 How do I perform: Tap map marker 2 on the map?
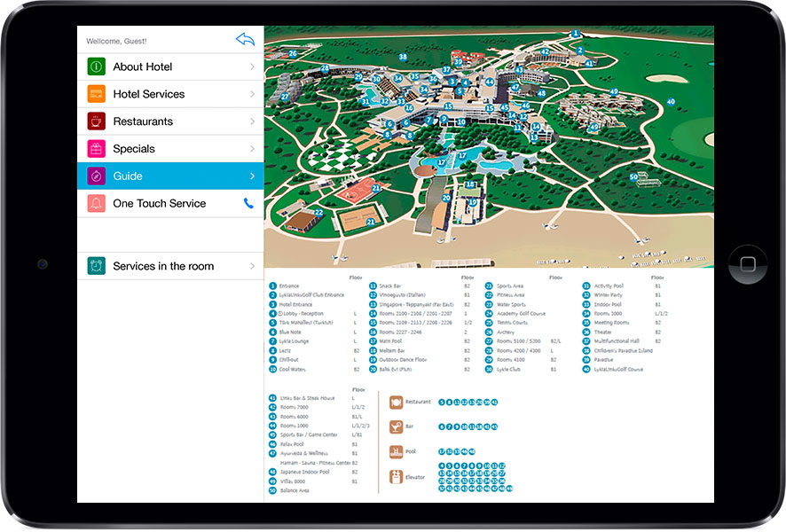pyautogui.click(x=580, y=51)
